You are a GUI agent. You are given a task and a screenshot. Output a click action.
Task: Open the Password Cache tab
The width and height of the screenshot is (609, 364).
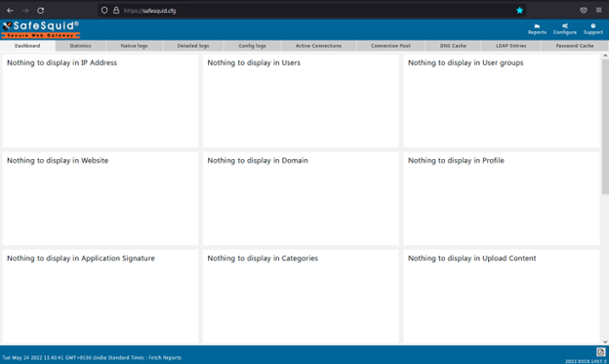click(575, 46)
